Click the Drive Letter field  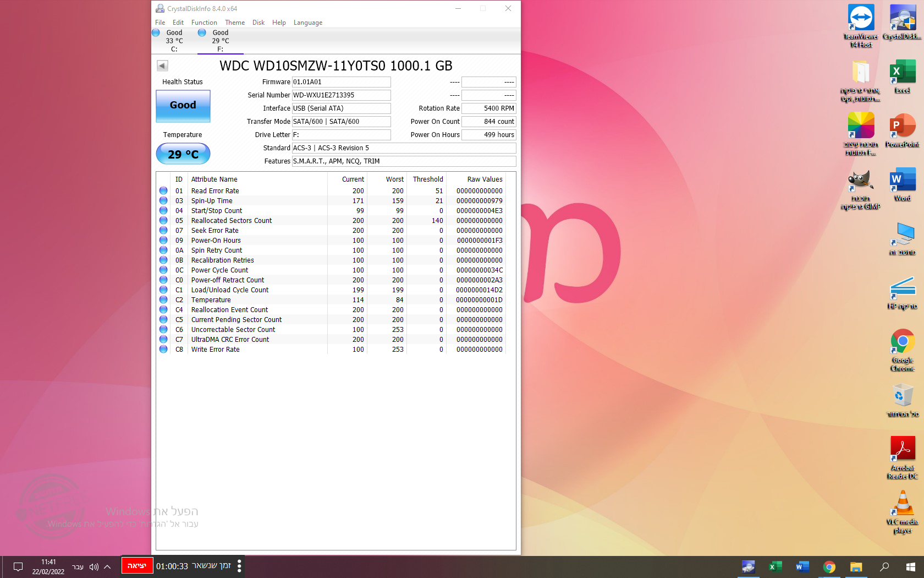point(341,135)
